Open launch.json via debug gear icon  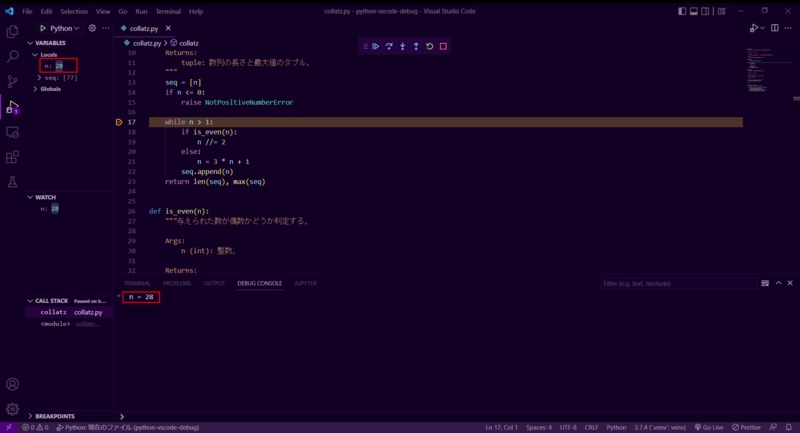pyautogui.click(x=92, y=29)
